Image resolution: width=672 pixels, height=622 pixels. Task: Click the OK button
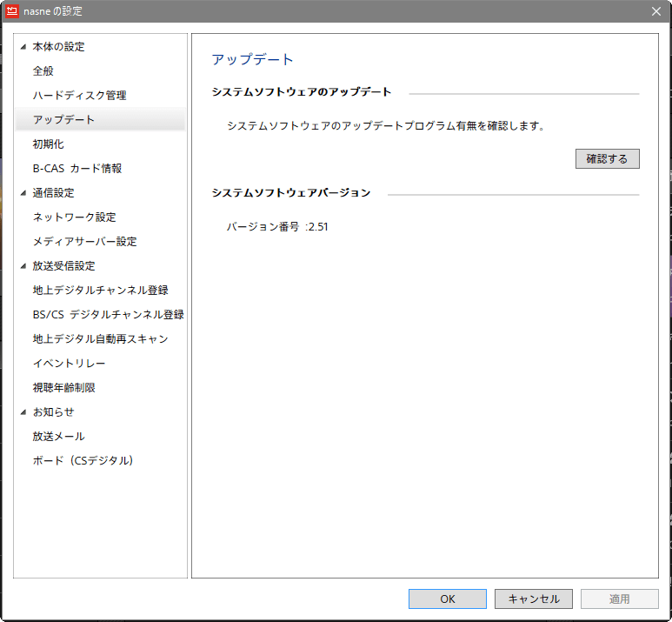point(447,599)
